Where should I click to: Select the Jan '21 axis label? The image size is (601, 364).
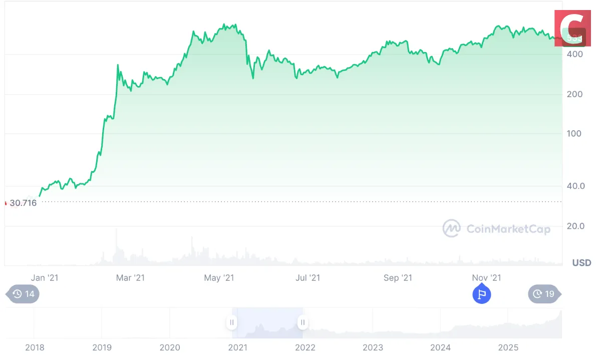click(x=46, y=277)
